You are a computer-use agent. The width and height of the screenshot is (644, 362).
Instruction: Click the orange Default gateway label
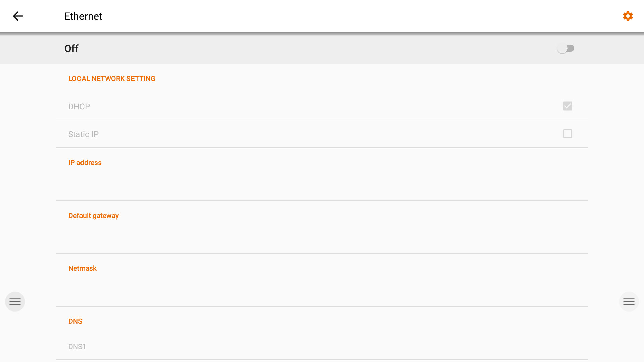tap(94, 216)
